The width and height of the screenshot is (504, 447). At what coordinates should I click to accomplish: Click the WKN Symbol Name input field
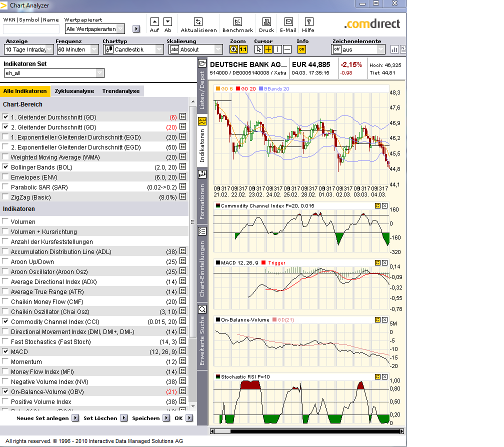coord(31,29)
